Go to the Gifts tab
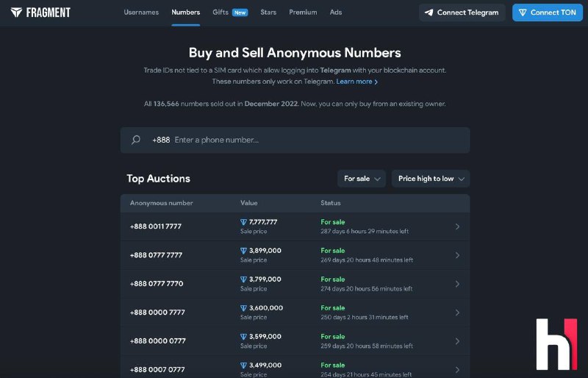Image resolution: width=588 pixels, height=378 pixels. click(x=220, y=13)
